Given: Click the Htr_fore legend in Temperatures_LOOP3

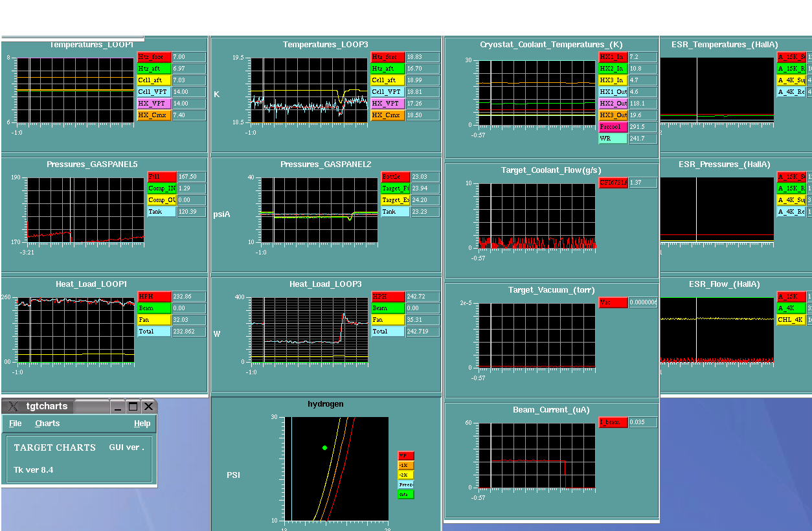Looking at the screenshot, I should [x=388, y=57].
